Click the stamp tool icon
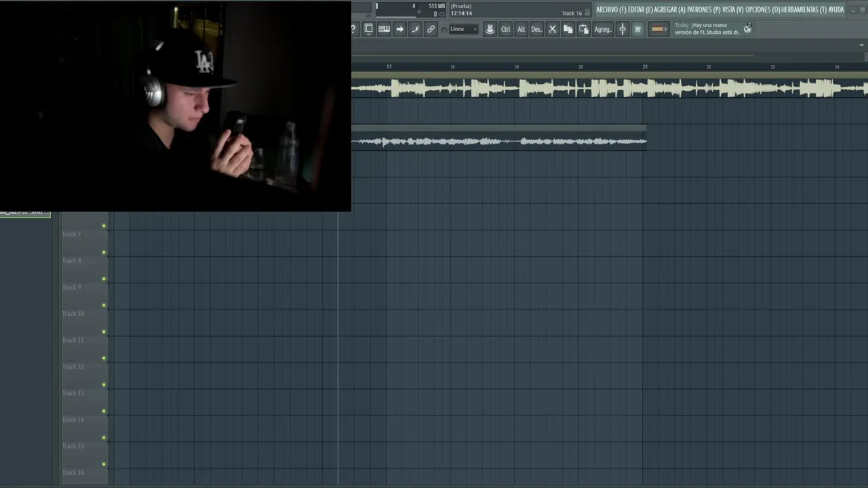 tap(490, 29)
